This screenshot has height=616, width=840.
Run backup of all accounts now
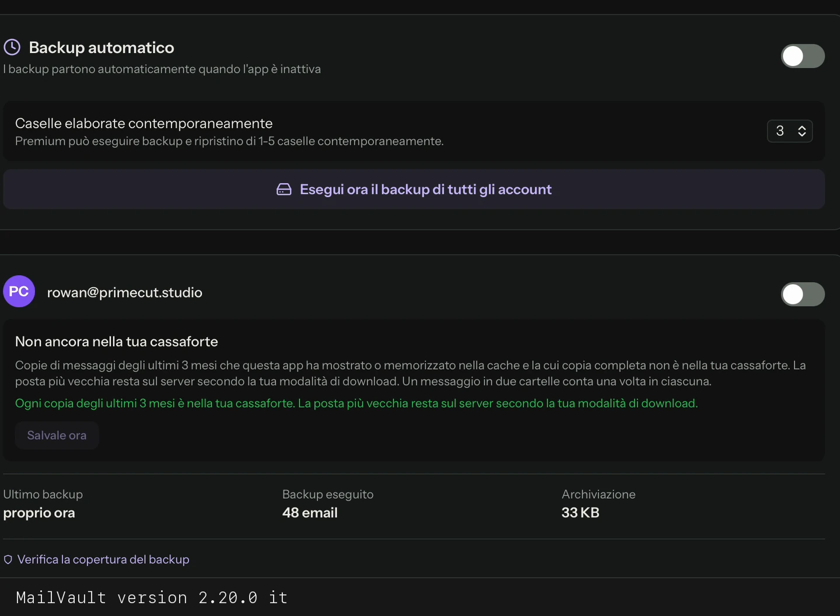tap(414, 190)
